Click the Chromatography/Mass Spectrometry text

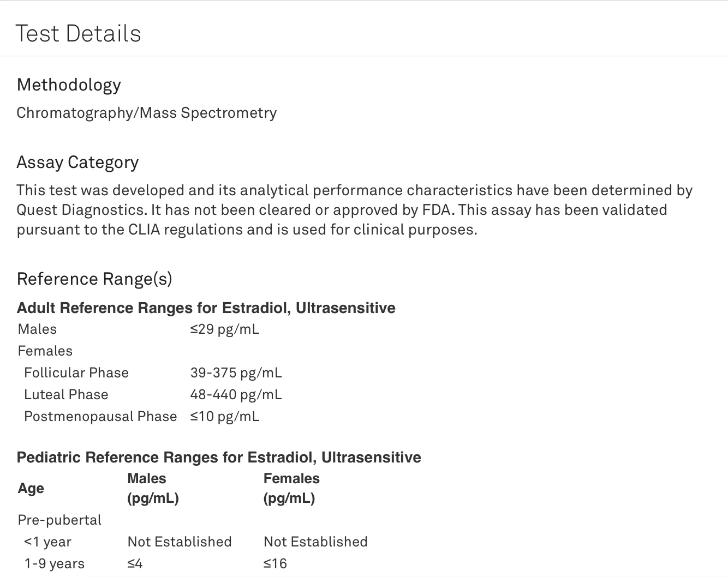point(146,113)
